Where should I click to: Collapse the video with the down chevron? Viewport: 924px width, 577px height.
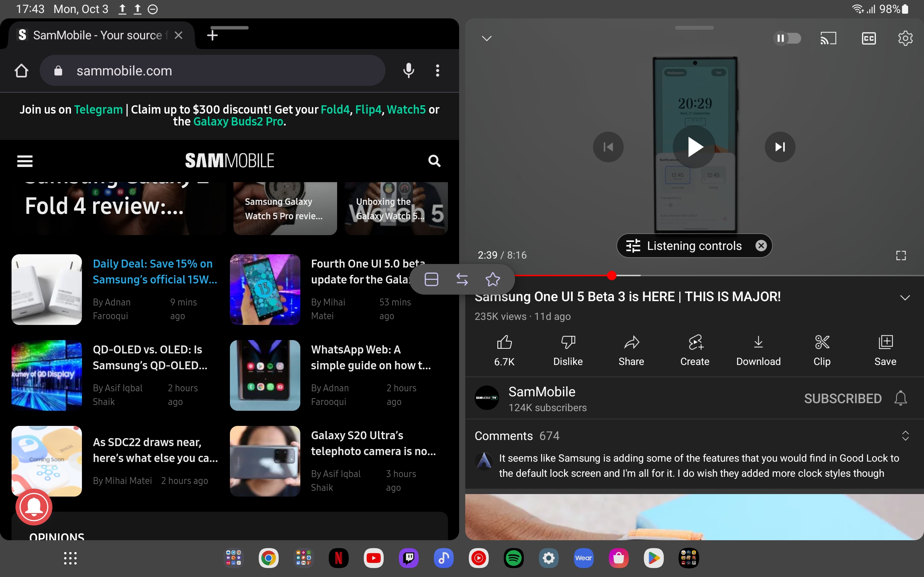click(x=487, y=38)
